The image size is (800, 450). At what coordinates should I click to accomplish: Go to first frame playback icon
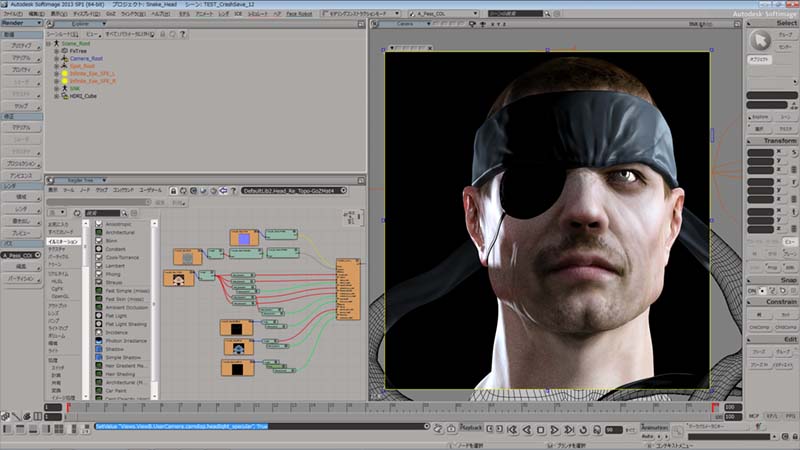click(x=513, y=430)
